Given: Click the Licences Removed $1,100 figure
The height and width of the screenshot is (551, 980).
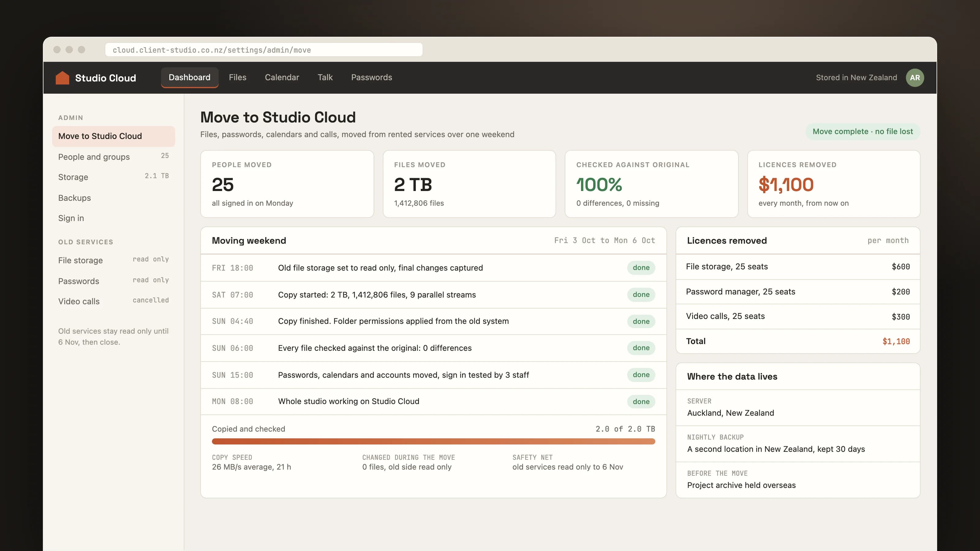Looking at the screenshot, I should 786,185.
